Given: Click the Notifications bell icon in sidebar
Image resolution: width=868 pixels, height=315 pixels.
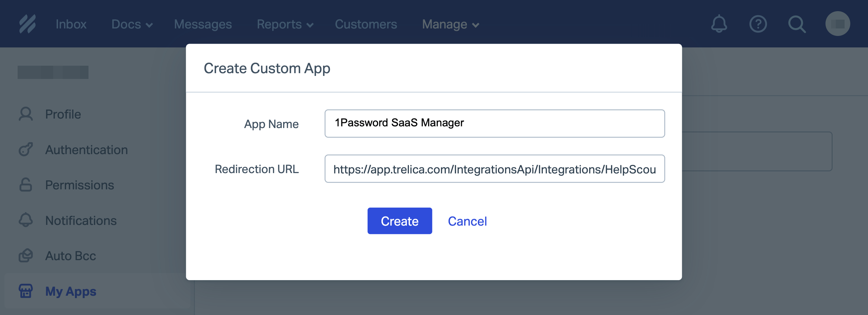Looking at the screenshot, I should 26,220.
